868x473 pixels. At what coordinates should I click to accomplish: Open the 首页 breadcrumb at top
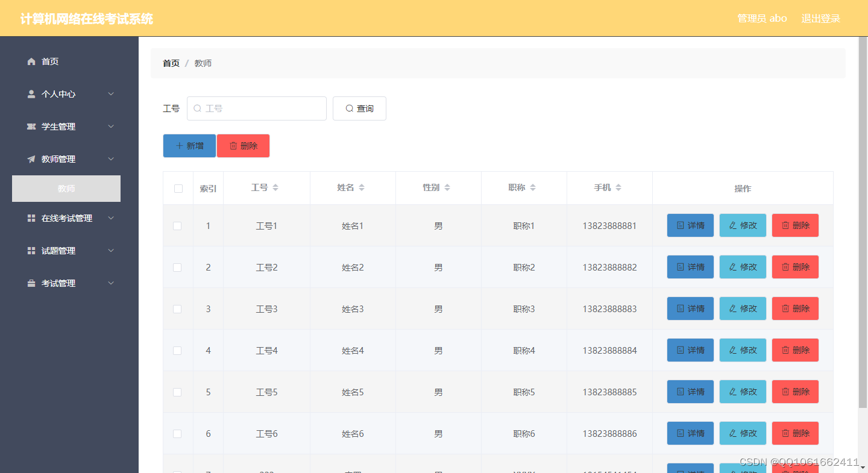pos(171,63)
